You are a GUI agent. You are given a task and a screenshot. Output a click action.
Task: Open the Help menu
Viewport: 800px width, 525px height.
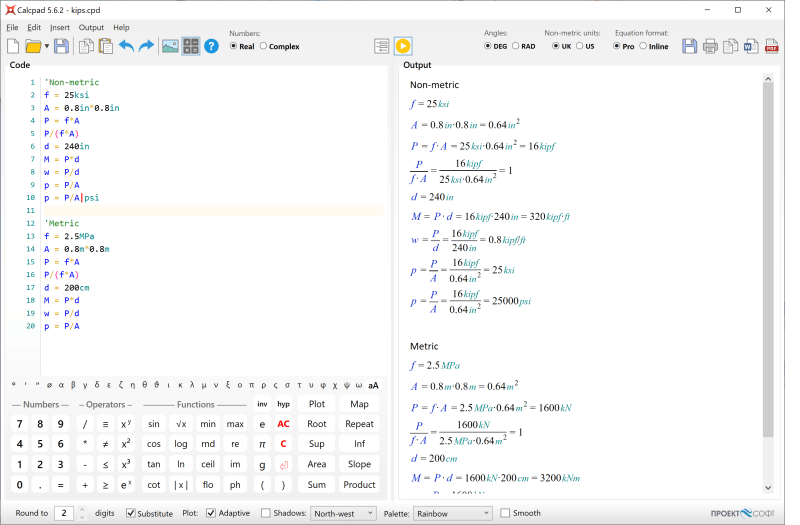tap(121, 28)
